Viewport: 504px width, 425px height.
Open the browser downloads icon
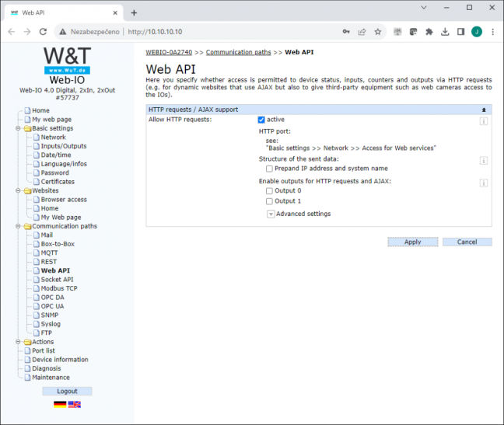(x=445, y=31)
